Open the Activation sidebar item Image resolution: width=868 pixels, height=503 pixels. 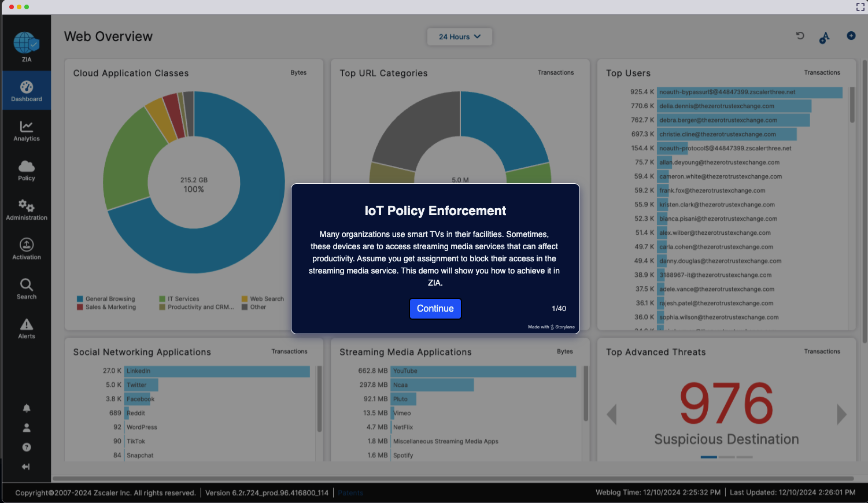(27, 249)
